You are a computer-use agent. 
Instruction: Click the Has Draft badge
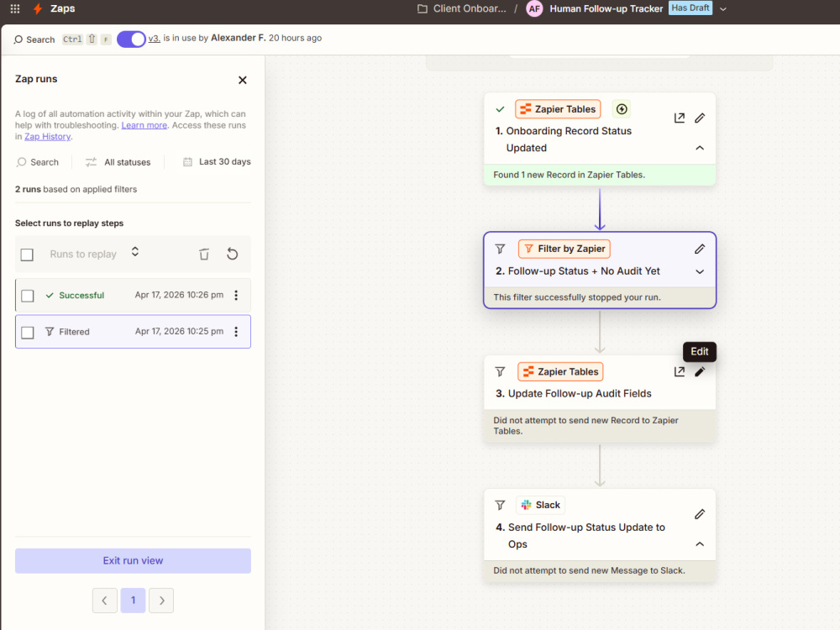pos(690,8)
